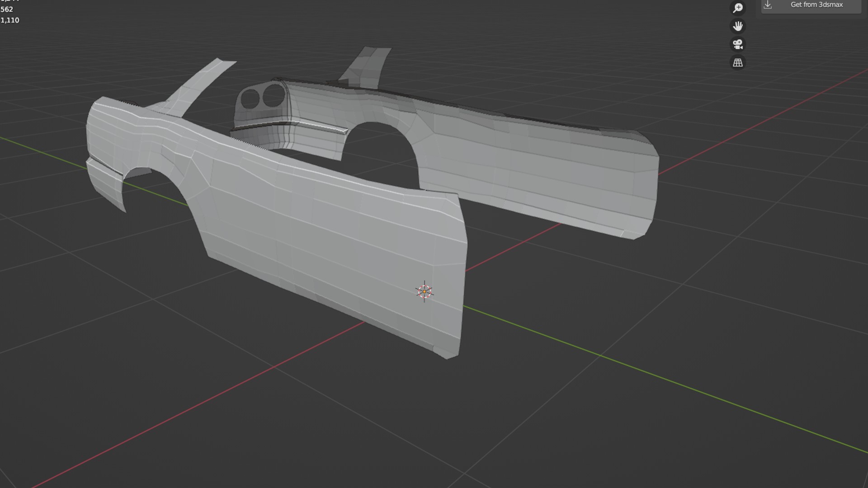The height and width of the screenshot is (488, 868).
Task: Click the 3D cursor crosshair
Action: coord(425,291)
